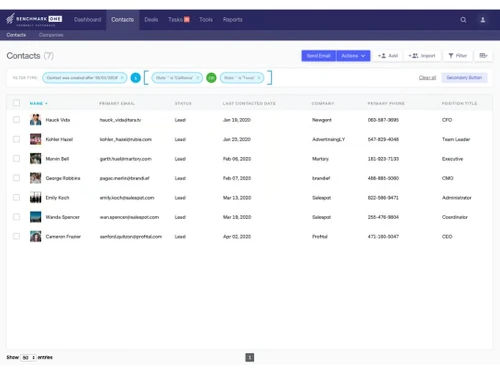Open contact name Hauck Vida
The image size is (500, 375).
(x=58, y=120)
